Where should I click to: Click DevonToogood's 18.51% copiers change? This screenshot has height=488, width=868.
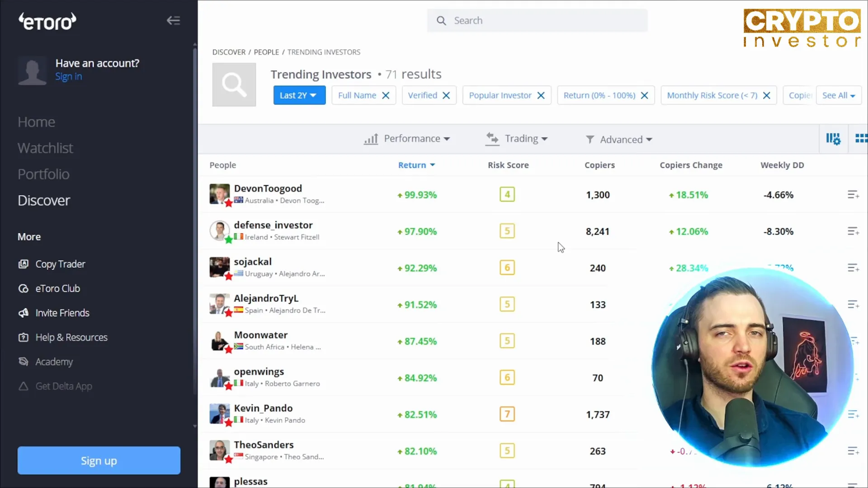pos(689,195)
